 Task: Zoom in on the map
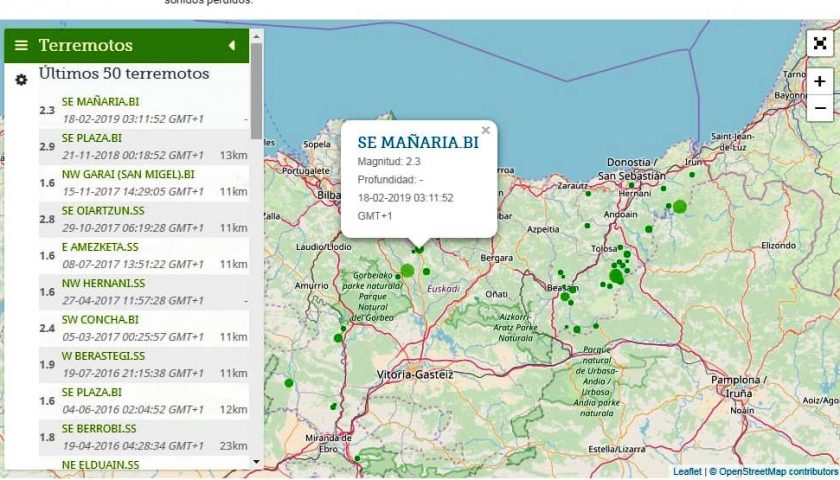click(x=819, y=81)
